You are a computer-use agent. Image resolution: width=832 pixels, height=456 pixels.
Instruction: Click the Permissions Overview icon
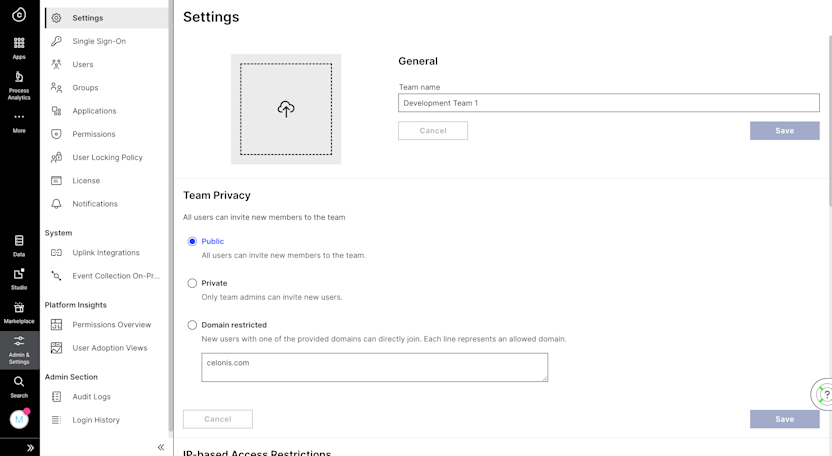[x=56, y=324]
